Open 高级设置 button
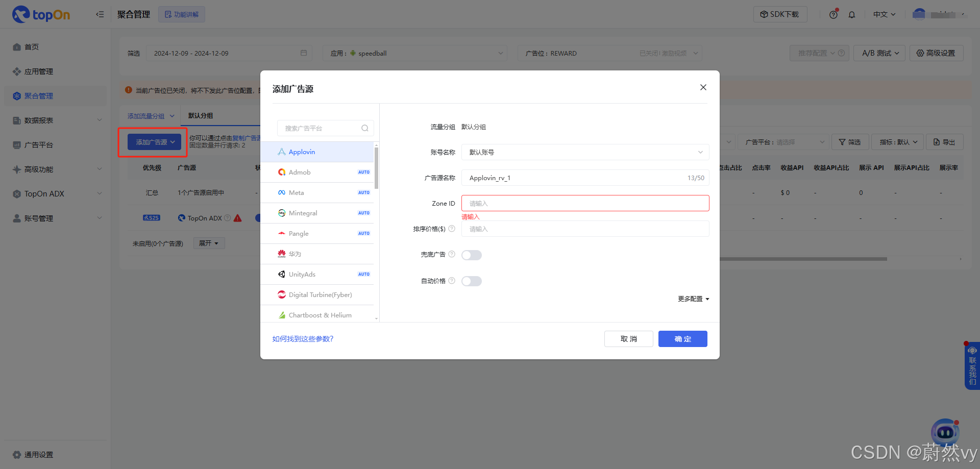Image resolution: width=980 pixels, height=469 pixels. click(936, 53)
